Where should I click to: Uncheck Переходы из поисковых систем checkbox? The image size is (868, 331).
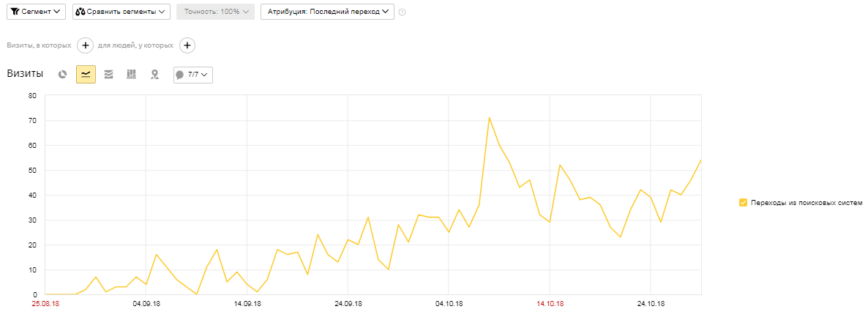pyautogui.click(x=743, y=203)
